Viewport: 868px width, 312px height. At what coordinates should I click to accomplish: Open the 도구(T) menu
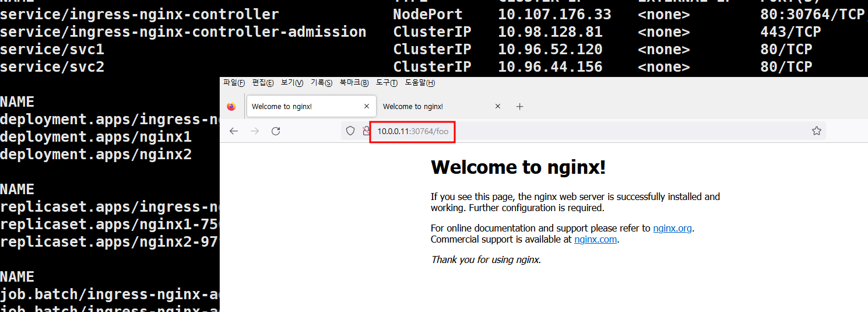click(387, 83)
